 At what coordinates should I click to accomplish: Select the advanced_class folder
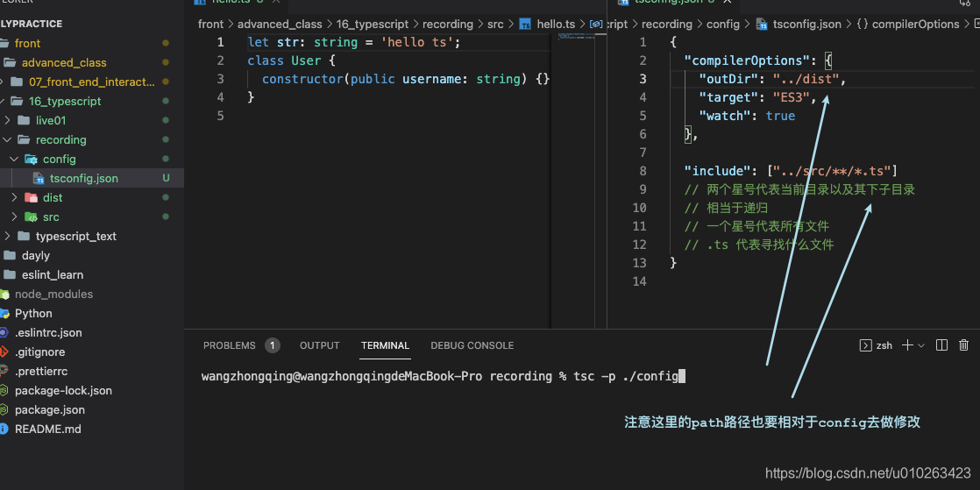tap(64, 62)
